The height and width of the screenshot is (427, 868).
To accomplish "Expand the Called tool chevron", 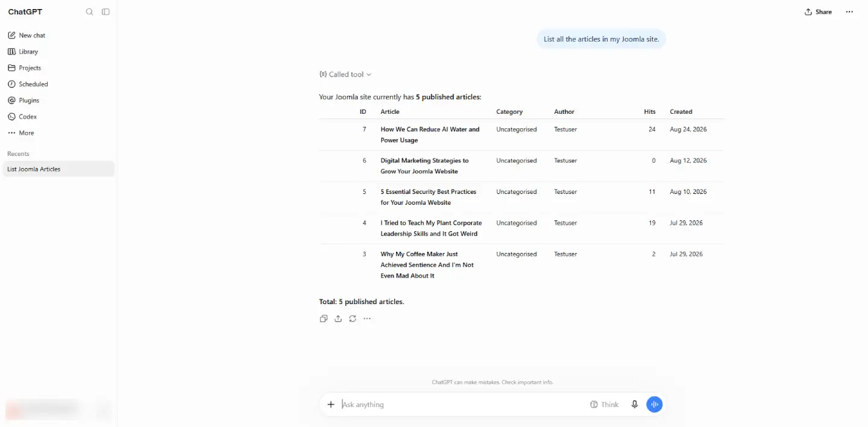I will tap(369, 75).
